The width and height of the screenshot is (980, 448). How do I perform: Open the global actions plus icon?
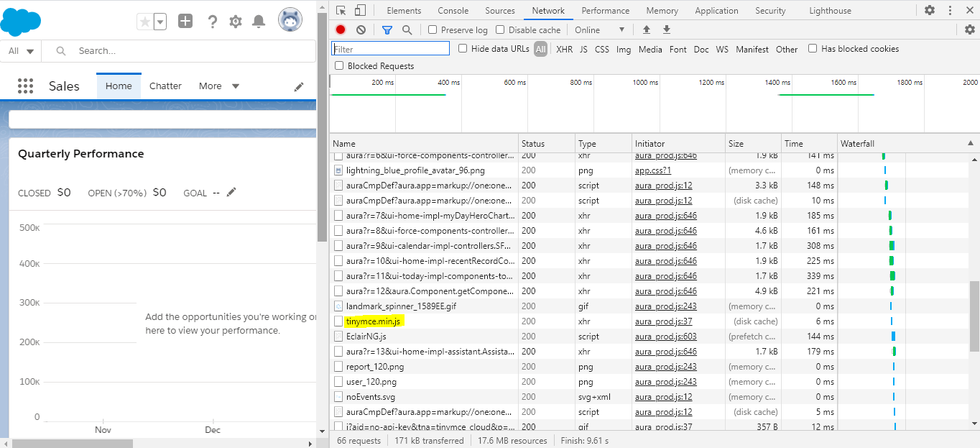pyautogui.click(x=185, y=22)
